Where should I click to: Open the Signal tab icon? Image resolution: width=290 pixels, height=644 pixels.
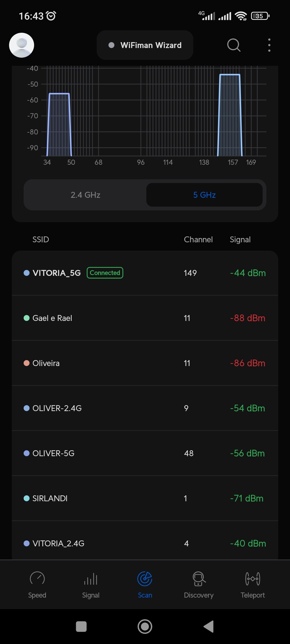pos(91,579)
